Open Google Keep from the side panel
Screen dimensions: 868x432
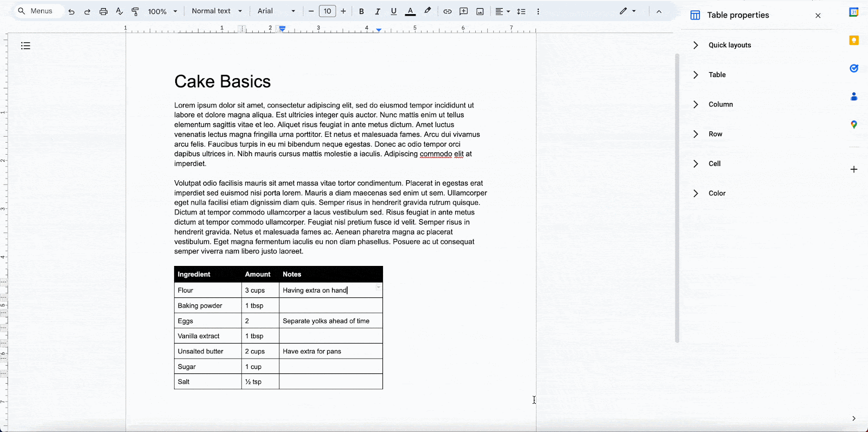click(x=853, y=41)
